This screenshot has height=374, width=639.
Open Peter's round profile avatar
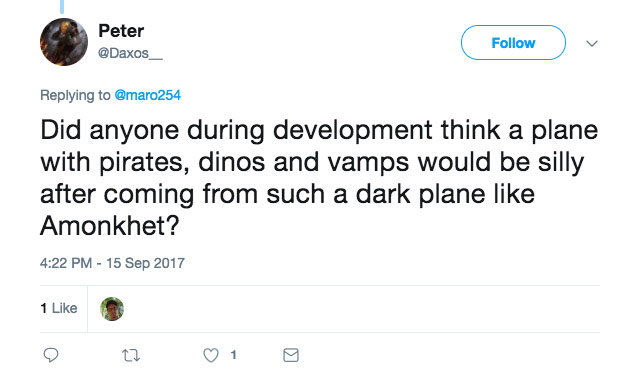[x=64, y=42]
